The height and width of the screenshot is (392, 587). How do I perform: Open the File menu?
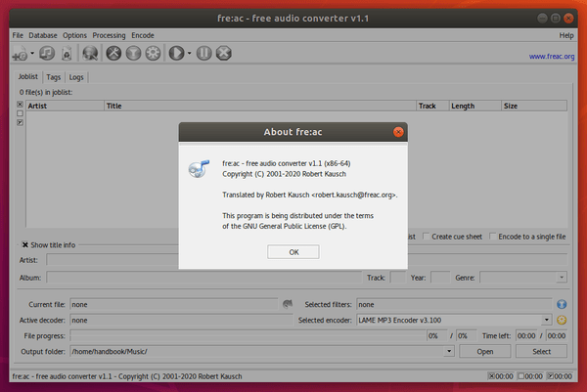18,35
